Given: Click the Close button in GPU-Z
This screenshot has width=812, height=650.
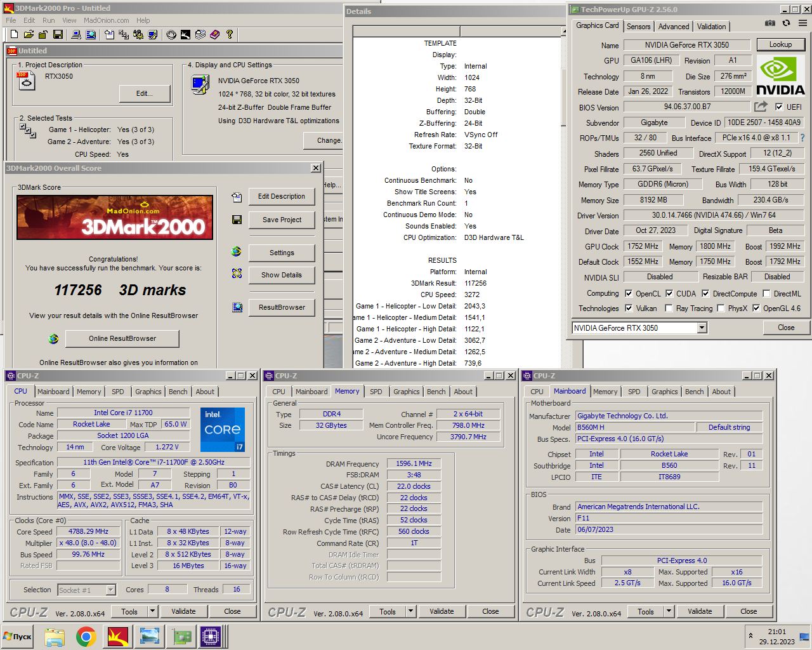Looking at the screenshot, I should [x=786, y=328].
